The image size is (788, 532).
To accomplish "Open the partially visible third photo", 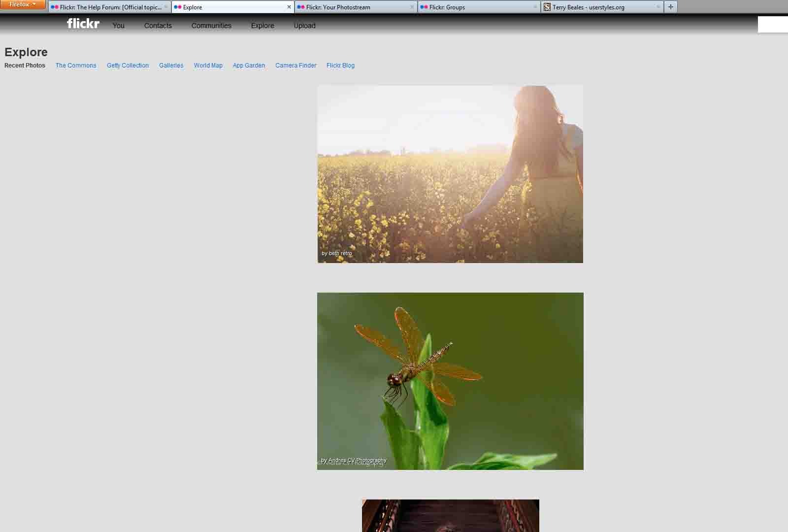I will [x=451, y=516].
